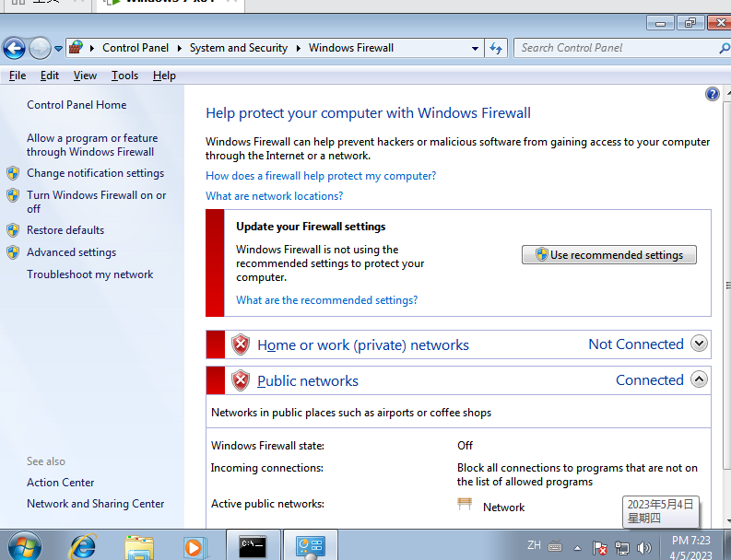731x560 pixels.
Task: Expand the private networks section chevron
Action: tap(699, 344)
